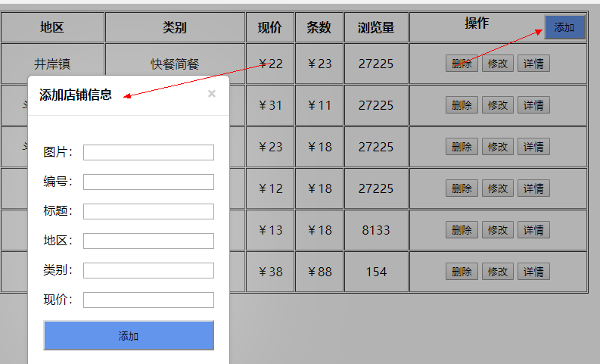The width and height of the screenshot is (600, 364).
Task: Click 删除 in the ¥31 price row
Action: 462,105
